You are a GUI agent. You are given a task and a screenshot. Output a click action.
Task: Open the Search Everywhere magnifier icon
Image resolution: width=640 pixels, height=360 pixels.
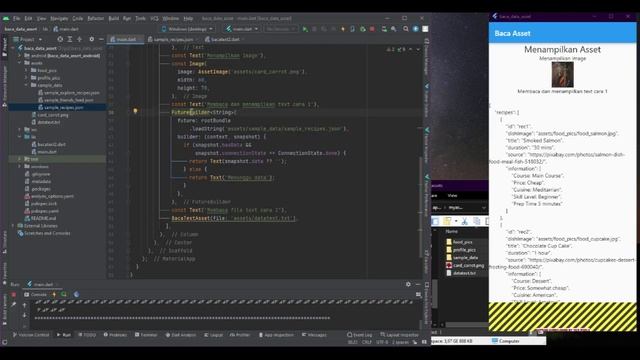coord(406,29)
